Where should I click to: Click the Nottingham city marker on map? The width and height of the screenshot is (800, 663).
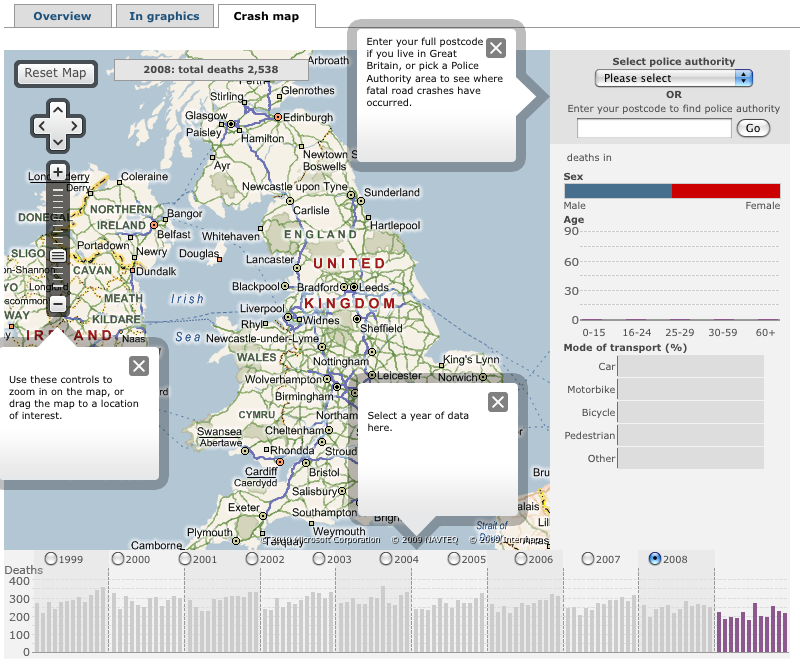point(372,352)
